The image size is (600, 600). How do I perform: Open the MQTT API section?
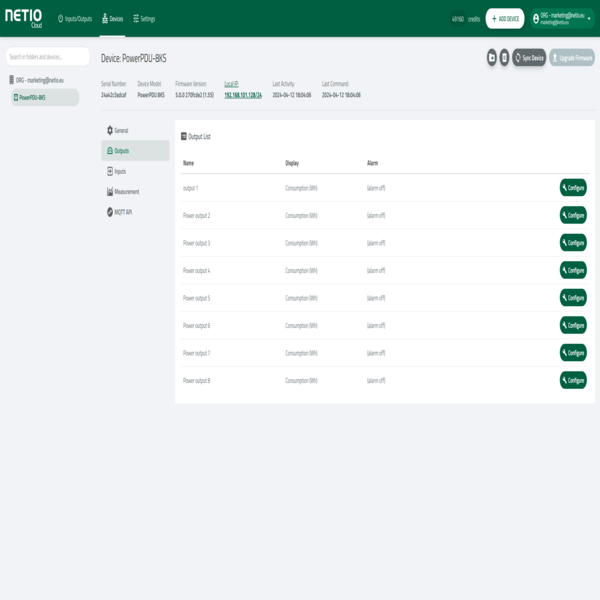[x=122, y=212]
